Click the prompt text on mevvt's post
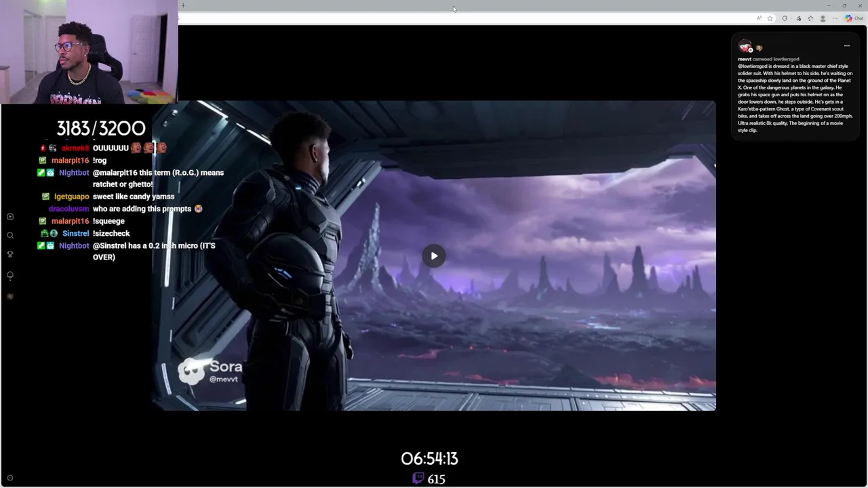Screen dimensions: 868x488 point(795,98)
